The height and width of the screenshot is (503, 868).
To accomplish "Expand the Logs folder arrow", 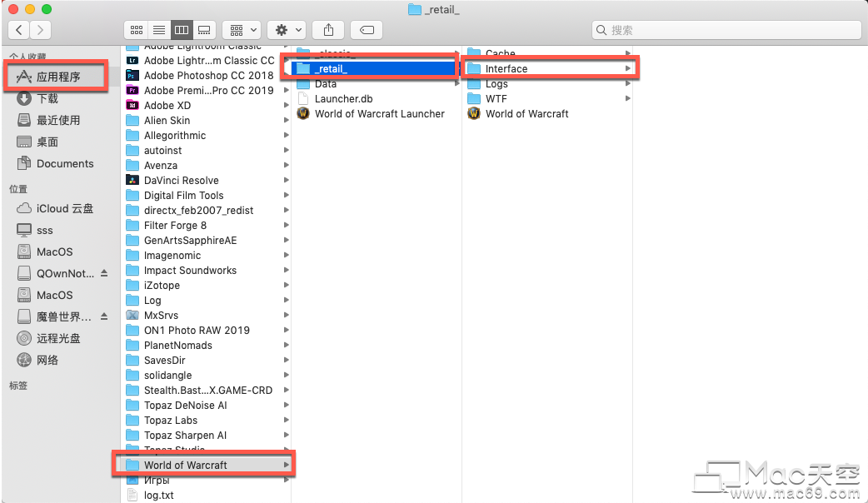I will click(628, 83).
